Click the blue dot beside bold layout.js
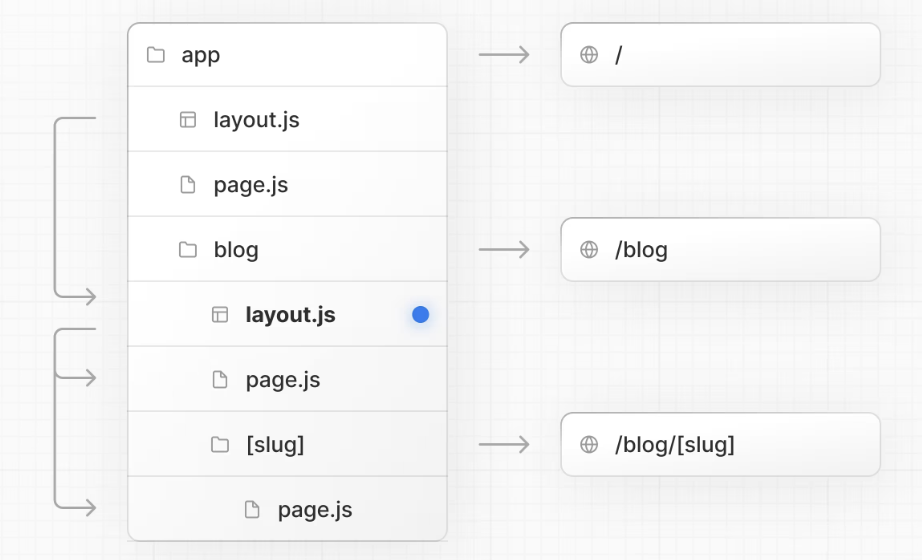922x560 pixels. (x=420, y=315)
